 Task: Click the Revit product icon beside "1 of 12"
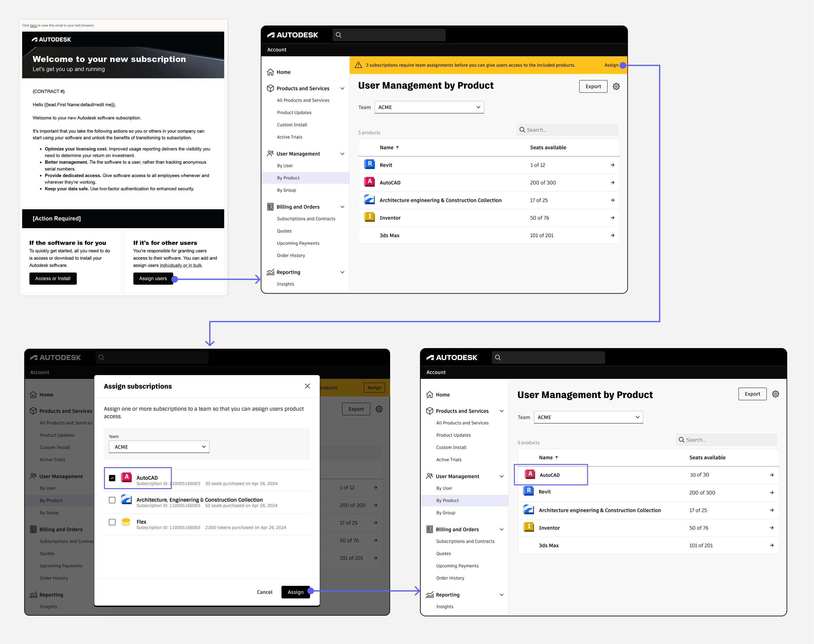tap(369, 164)
